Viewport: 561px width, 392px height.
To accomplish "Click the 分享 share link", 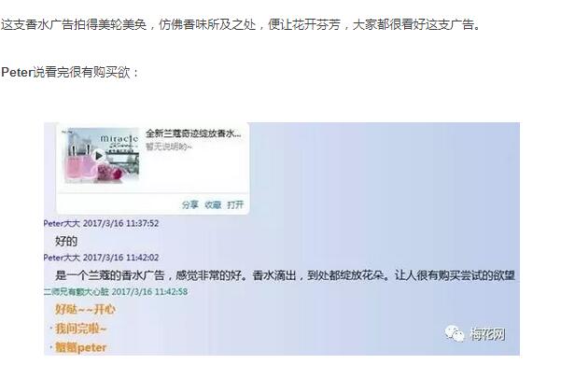I will click(189, 205).
